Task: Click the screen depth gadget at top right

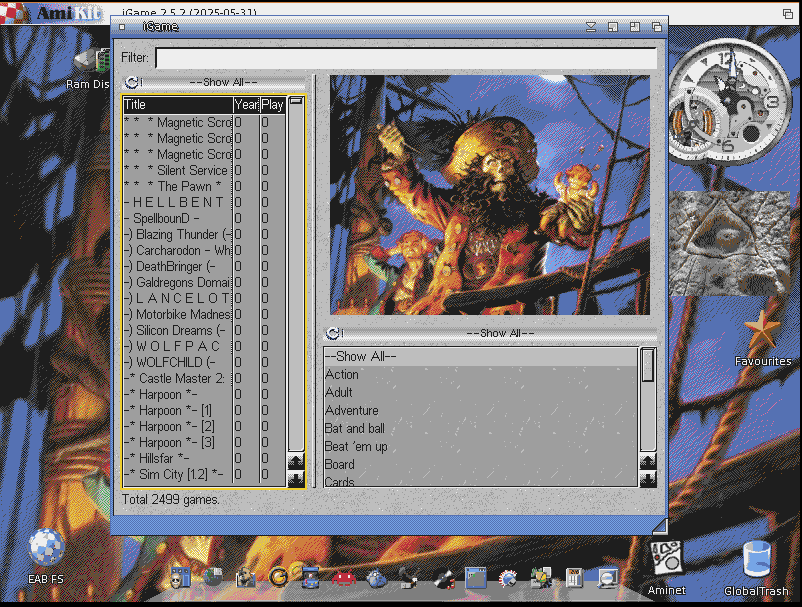Action: tap(788, 14)
